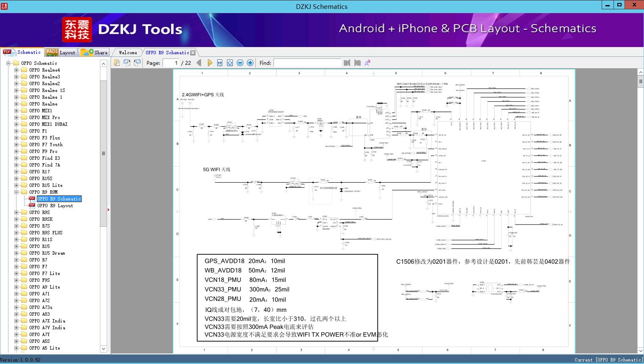Image resolution: width=644 pixels, height=364 pixels.
Task: Select the OPPO A5 Lite tree item
Action: (x=44, y=348)
